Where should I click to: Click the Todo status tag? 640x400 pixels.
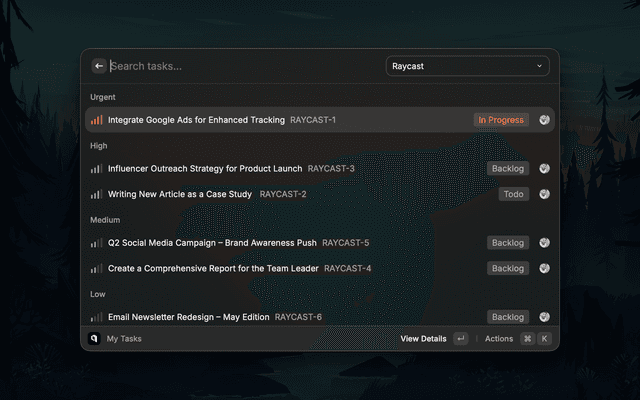pos(513,194)
